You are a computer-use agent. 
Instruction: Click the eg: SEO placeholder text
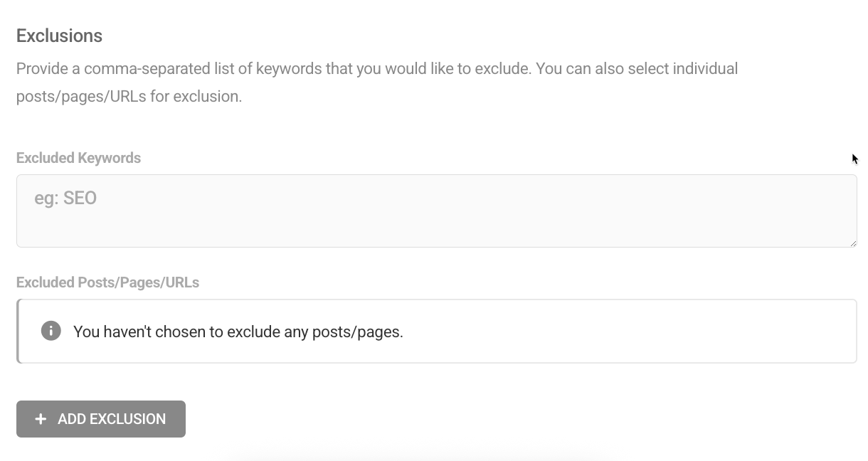64,198
